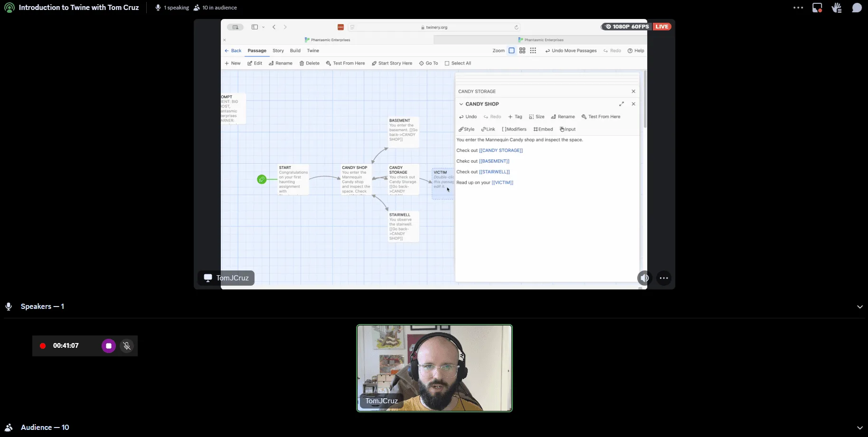Click Start Story Here
The image size is (868, 437).
coord(392,63)
